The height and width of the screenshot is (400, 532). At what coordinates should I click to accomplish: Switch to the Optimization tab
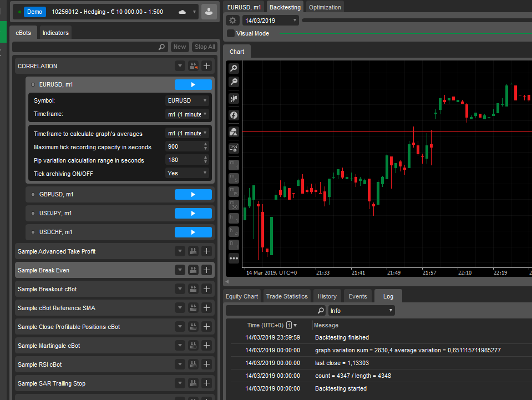(x=325, y=7)
